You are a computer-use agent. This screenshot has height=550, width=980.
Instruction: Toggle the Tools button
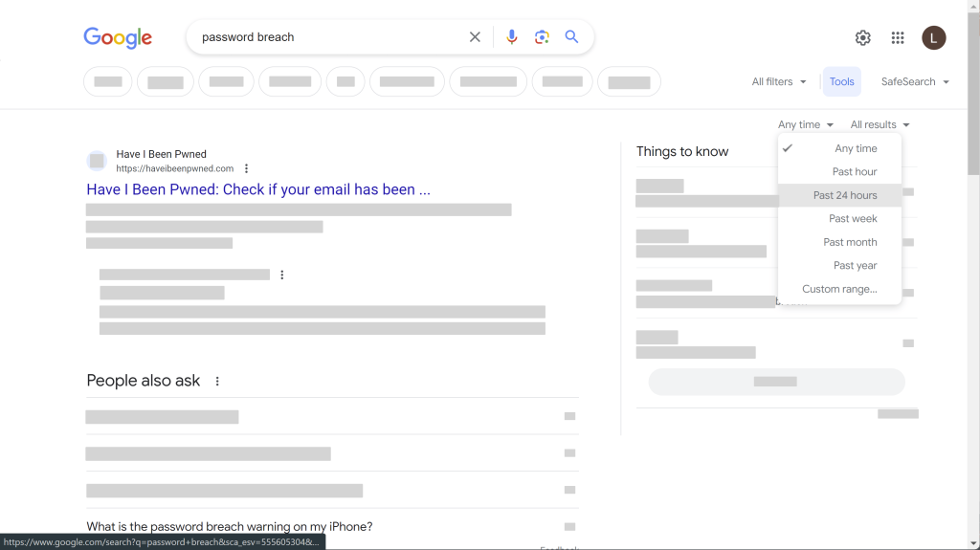click(842, 82)
